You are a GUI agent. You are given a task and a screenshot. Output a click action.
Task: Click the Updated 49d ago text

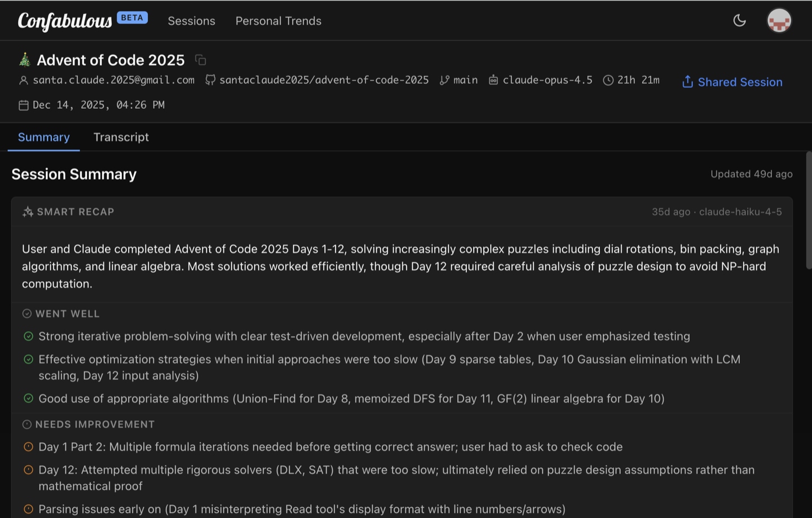(752, 174)
